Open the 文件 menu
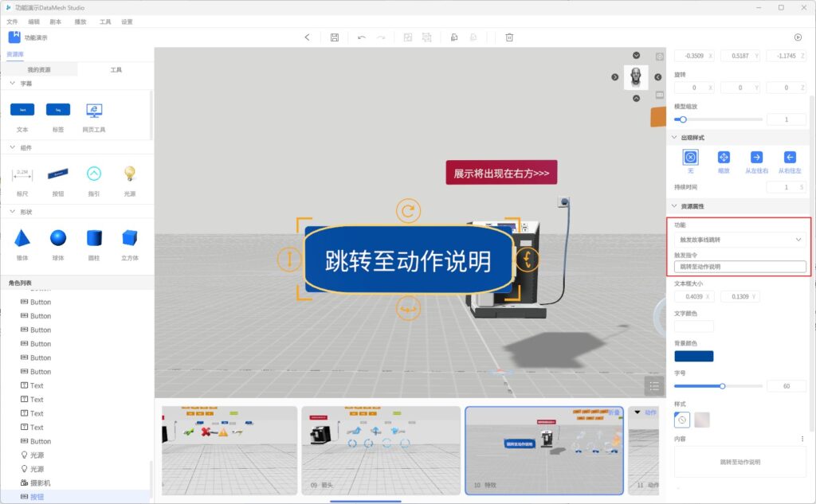Image resolution: width=816 pixels, height=504 pixels. click(12, 21)
